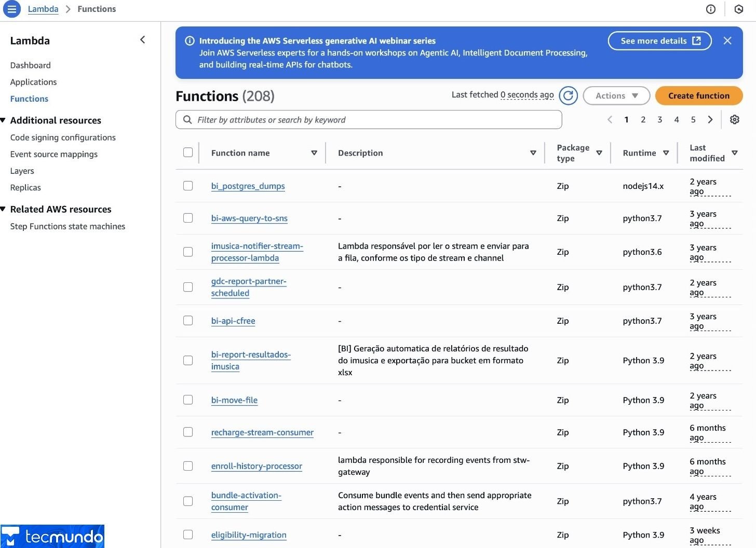Check bi-report-resultados-imusica checkbox
Image resolution: width=756 pixels, height=548 pixels.
188,360
